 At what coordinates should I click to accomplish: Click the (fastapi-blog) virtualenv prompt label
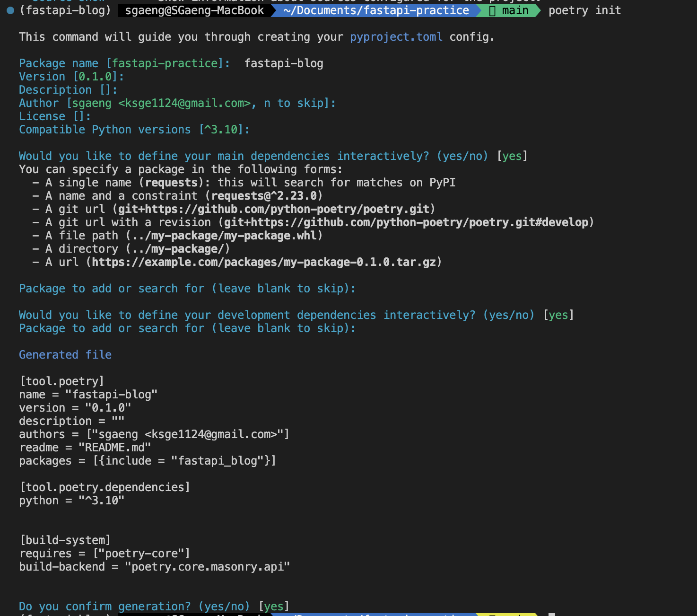click(x=65, y=10)
